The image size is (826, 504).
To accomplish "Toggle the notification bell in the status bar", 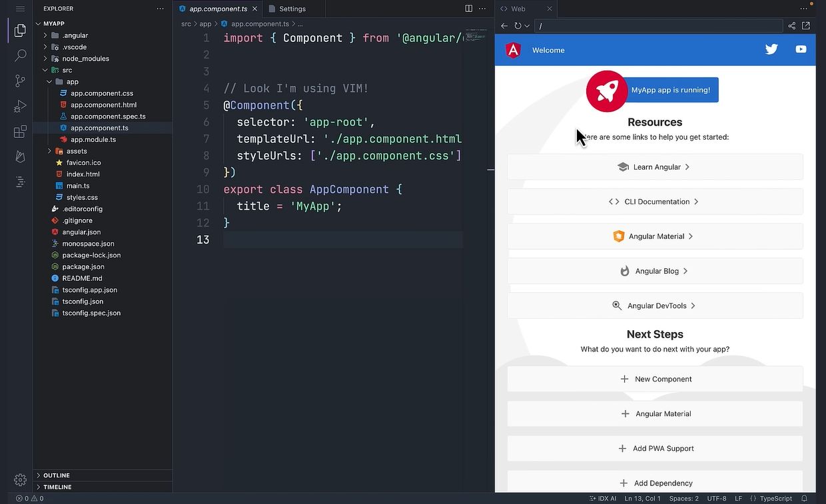I will [x=805, y=498].
